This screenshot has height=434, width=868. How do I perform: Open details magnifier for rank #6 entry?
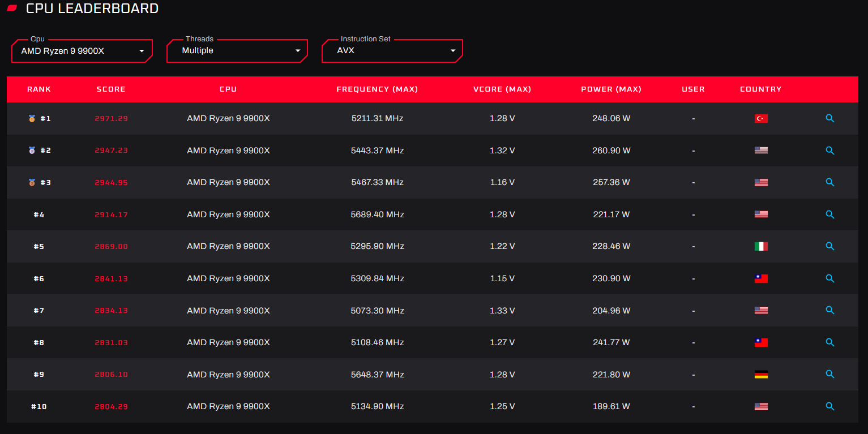point(830,278)
